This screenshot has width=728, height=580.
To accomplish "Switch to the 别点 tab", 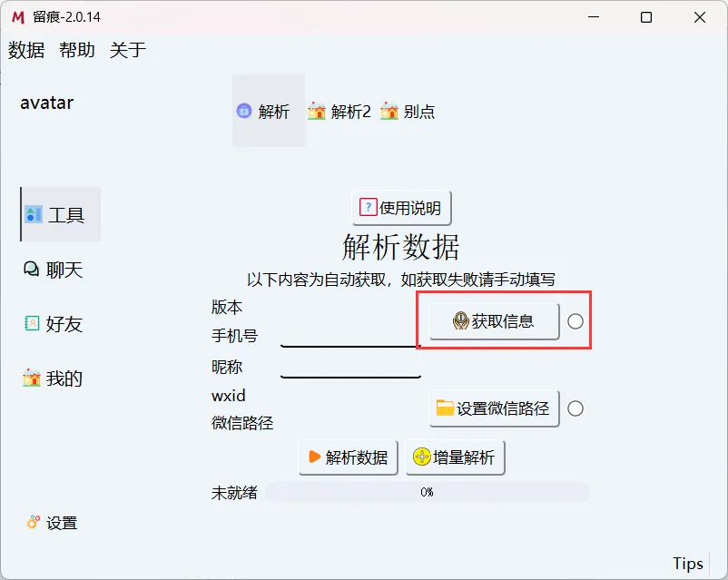I will point(408,112).
